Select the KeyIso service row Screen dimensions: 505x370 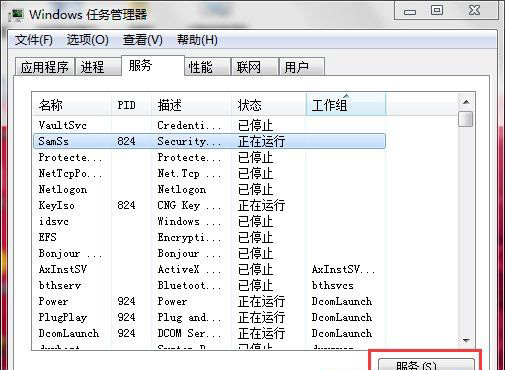[209, 205]
